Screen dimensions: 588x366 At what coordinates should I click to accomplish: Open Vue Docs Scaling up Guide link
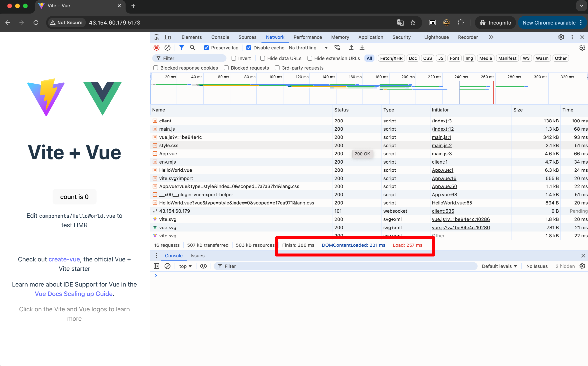coord(74,294)
